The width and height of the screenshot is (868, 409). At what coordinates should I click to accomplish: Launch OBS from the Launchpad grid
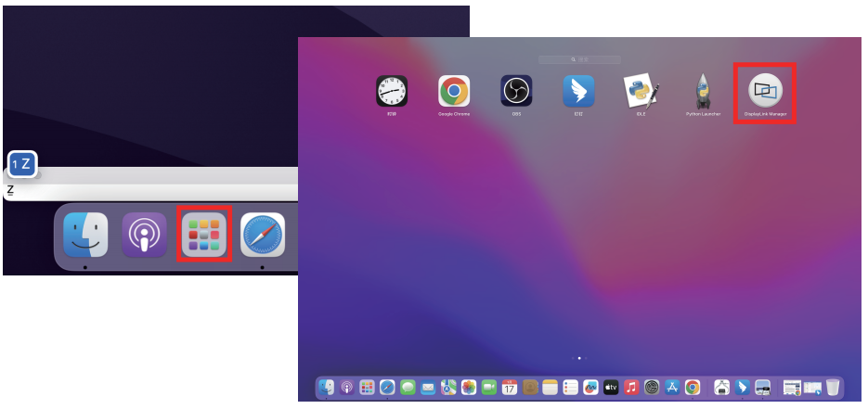coord(515,91)
